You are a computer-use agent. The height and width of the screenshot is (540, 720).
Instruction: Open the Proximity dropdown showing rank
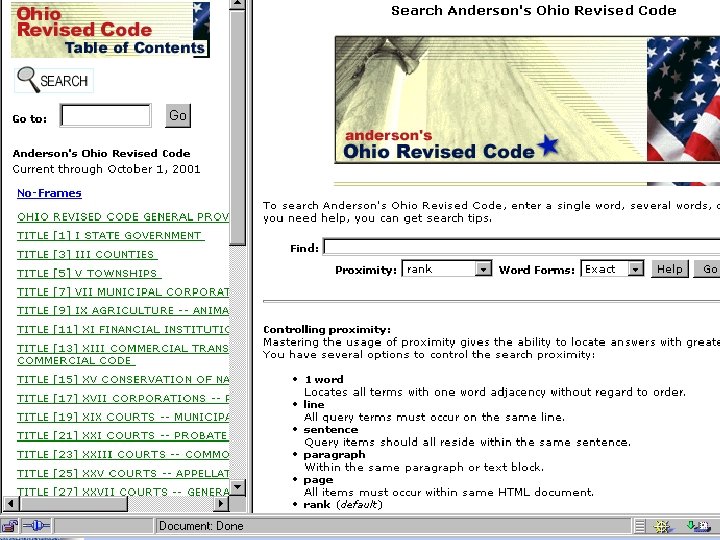[446, 269]
